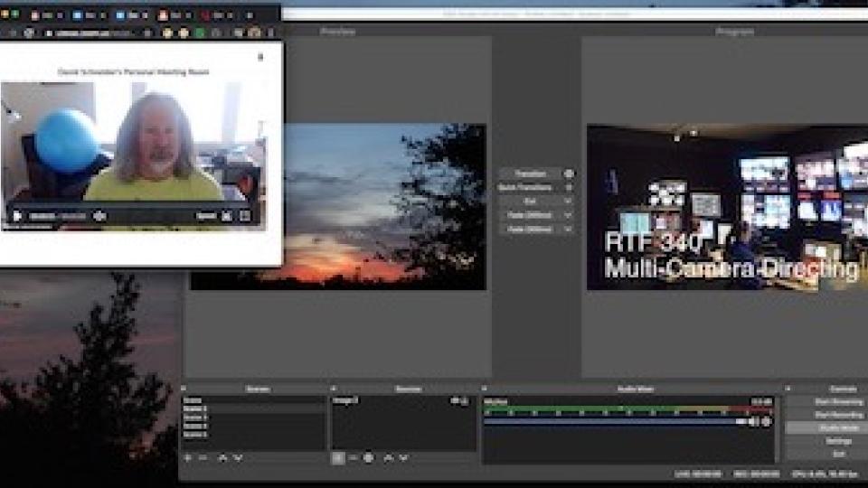
Task: Move the scene up in the Scenes list
Action: tap(222, 458)
